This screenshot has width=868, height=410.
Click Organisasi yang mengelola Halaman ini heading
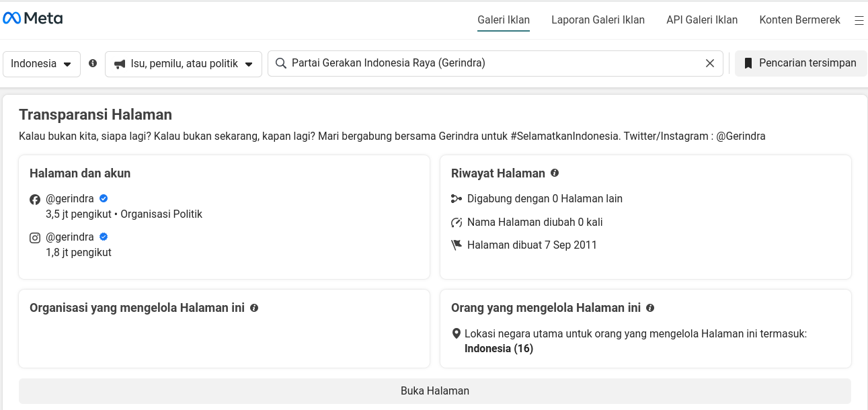coord(137,308)
